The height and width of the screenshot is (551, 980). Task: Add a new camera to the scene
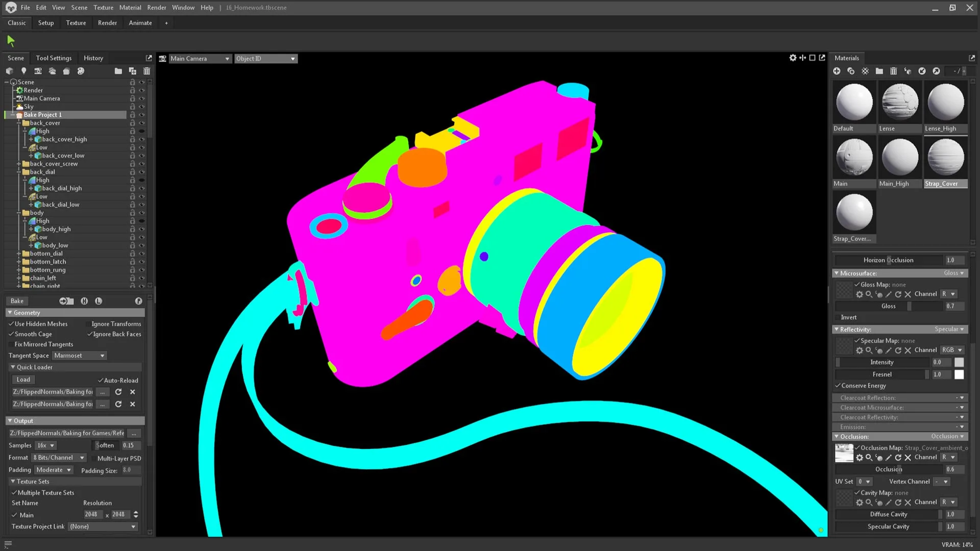point(38,71)
